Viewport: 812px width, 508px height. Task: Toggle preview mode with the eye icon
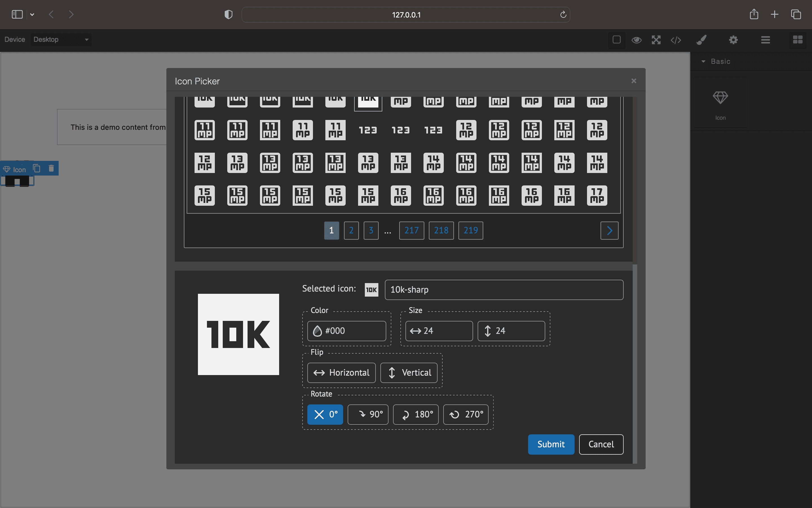637,40
